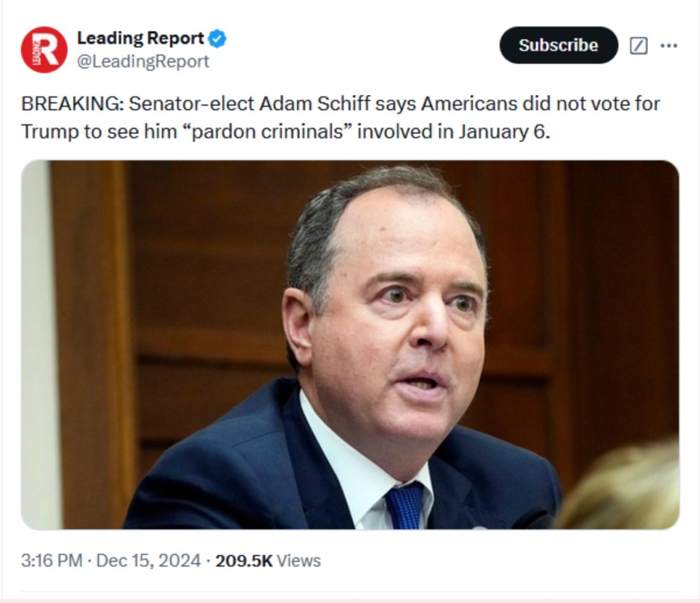This screenshot has height=603, width=700.
Task: Click the Dec 15, 2024 date
Action: click(x=148, y=561)
